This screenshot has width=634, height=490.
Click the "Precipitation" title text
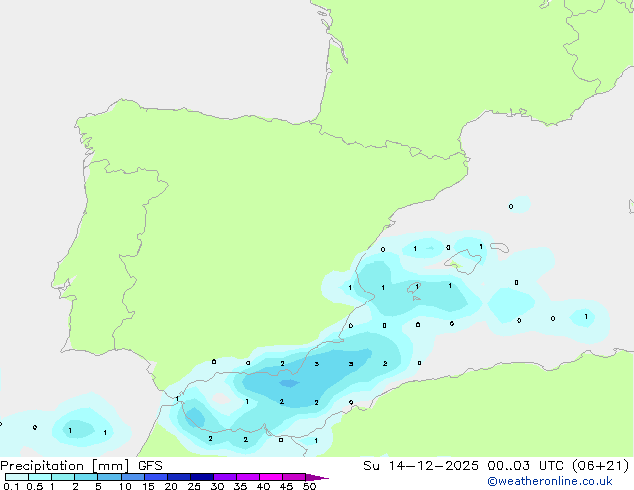click(x=42, y=466)
